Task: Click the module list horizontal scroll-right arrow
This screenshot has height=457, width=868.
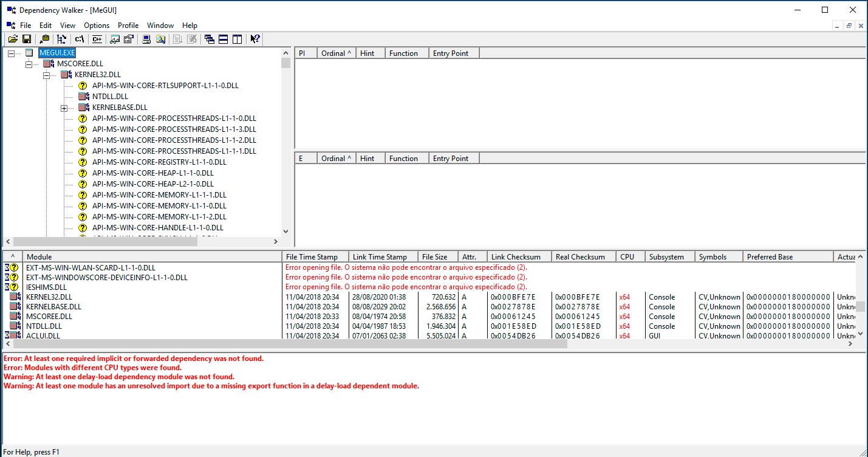Action: coord(850,344)
